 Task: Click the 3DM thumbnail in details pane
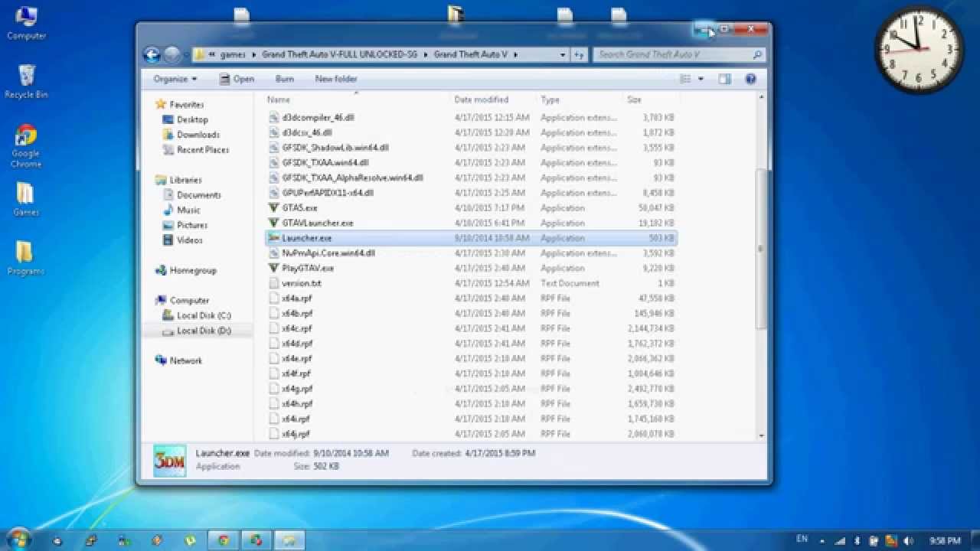pyautogui.click(x=169, y=461)
